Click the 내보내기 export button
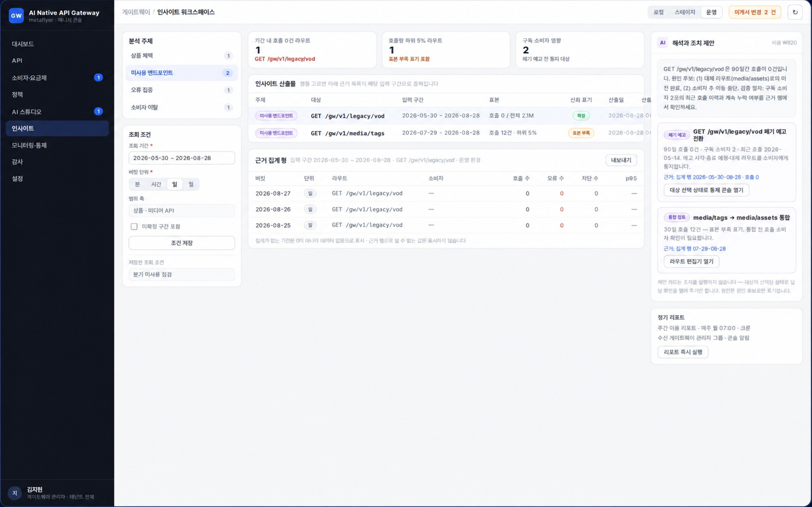Viewport: 812px width, 507px height. pyautogui.click(x=621, y=160)
